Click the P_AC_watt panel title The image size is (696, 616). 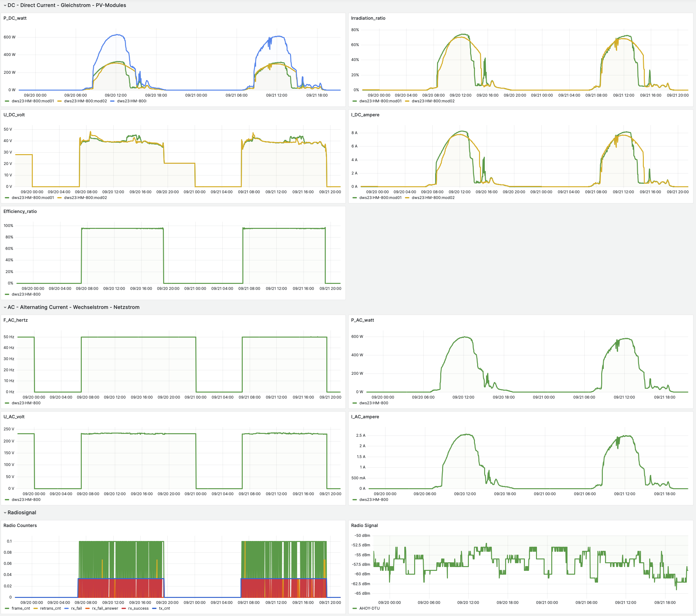362,320
